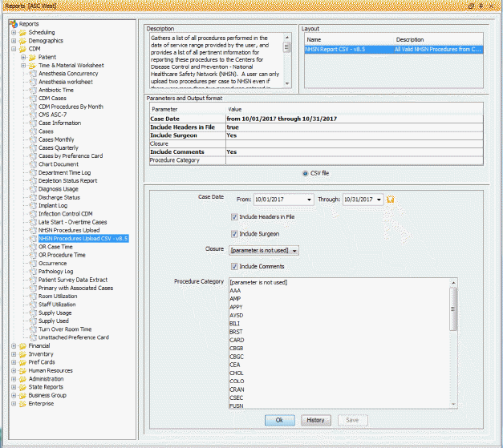This screenshot has width=503, height=448.
Task: Click the Room Utilization report icon
Action: coord(33,296)
